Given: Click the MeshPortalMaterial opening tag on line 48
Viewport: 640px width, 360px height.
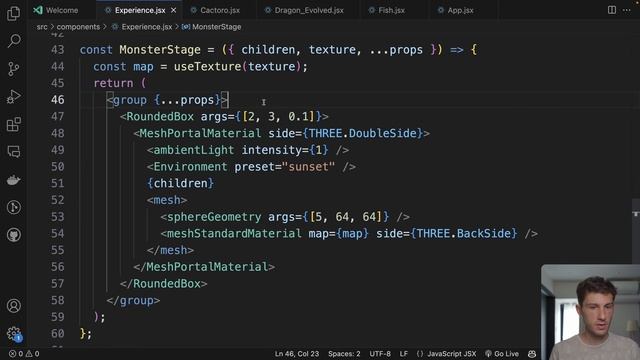Looking at the screenshot, I should coord(200,133).
